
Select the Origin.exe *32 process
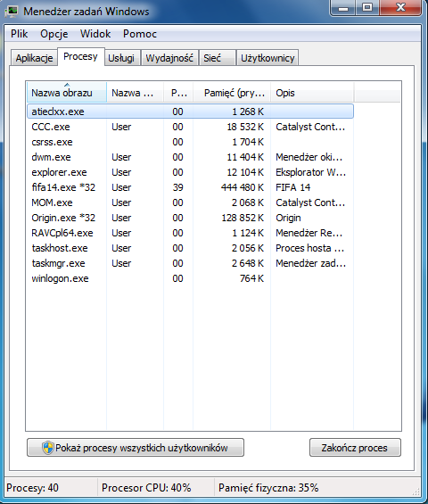pos(190,218)
